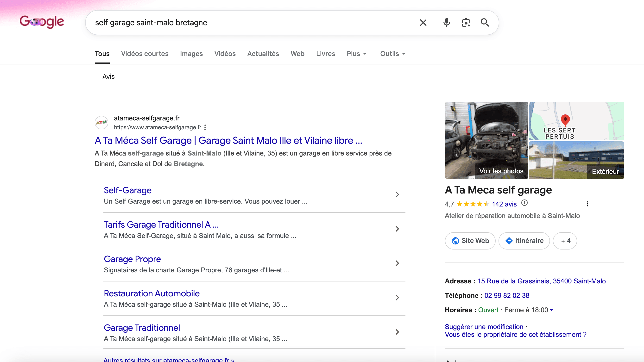Expand the chevron on the Garage Propre row
Viewport: 644px width, 362px height.
click(x=397, y=263)
